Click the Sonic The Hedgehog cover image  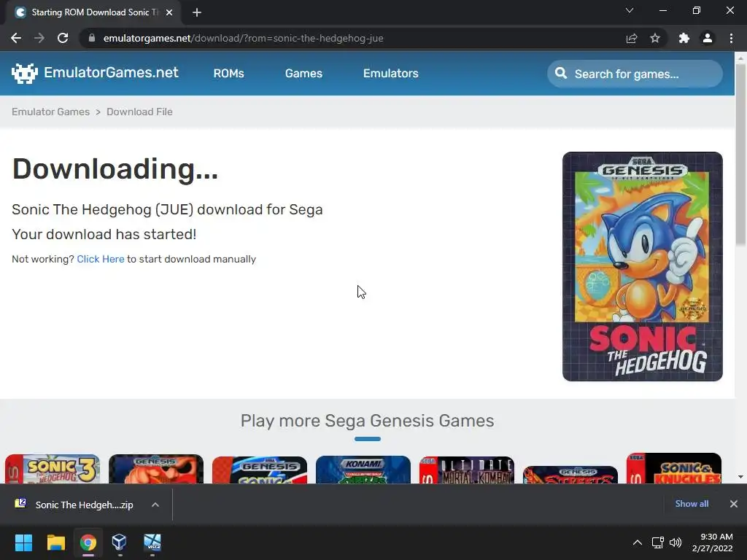coord(642,266)
